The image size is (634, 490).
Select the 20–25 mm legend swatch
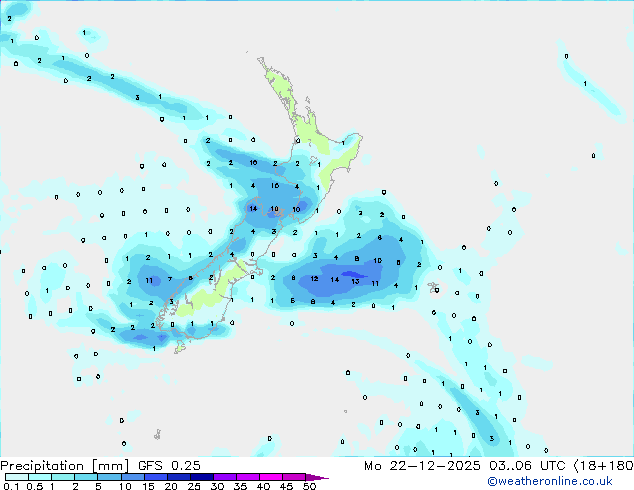(x=178, y=477)
